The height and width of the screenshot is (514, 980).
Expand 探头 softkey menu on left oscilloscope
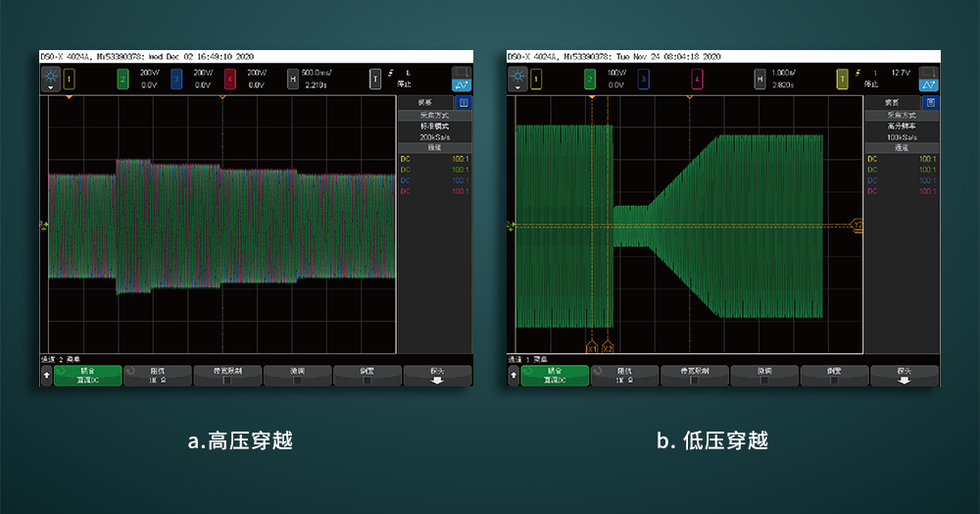tap(437, 376)
